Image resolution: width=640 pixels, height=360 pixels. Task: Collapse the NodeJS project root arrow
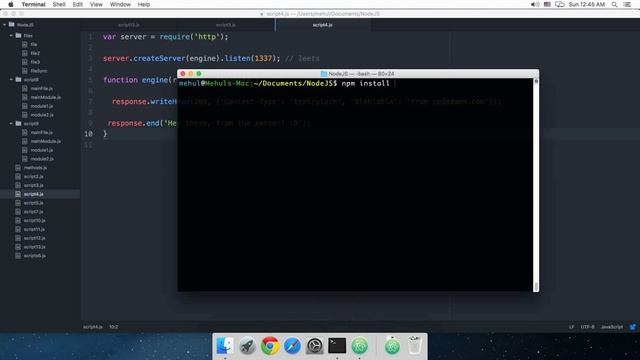pyautogui.click(x=4, y=24)
